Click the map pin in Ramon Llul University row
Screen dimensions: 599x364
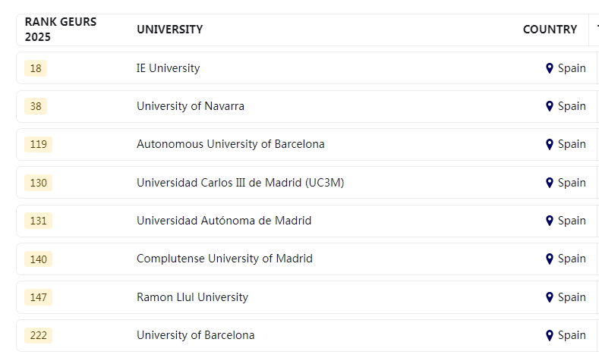pyautogui.click(x=550, y=297)
